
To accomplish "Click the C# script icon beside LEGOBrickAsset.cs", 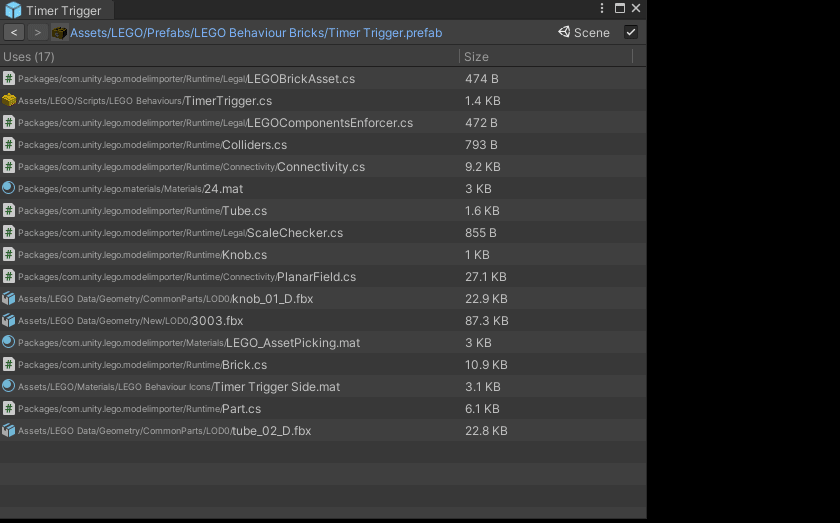I will coord(9,79).
